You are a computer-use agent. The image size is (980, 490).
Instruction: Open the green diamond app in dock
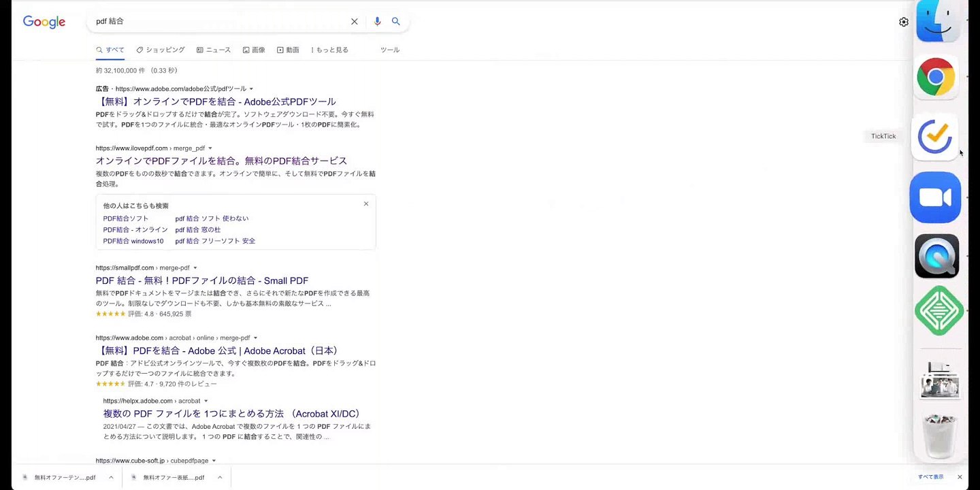939,310
